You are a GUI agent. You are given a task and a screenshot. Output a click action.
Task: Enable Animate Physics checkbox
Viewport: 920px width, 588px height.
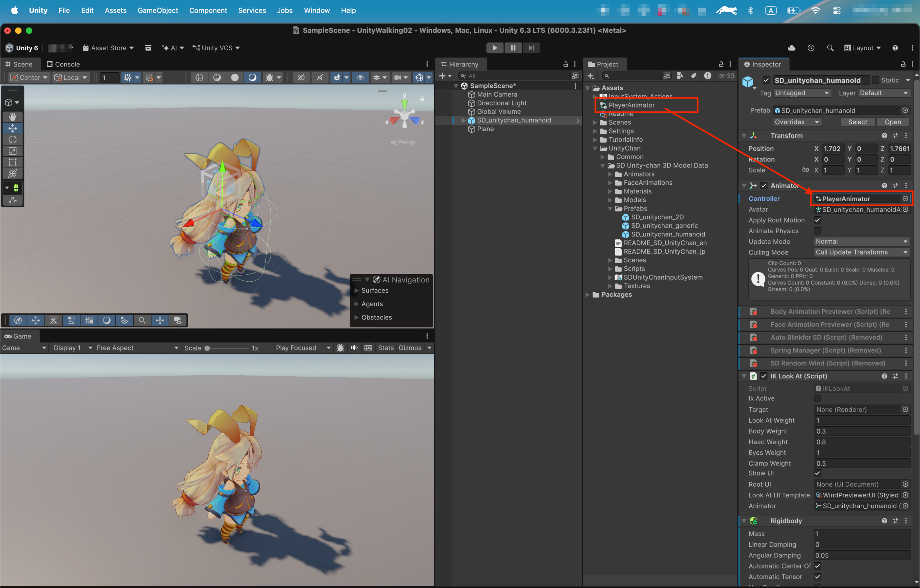coord(817,231)
